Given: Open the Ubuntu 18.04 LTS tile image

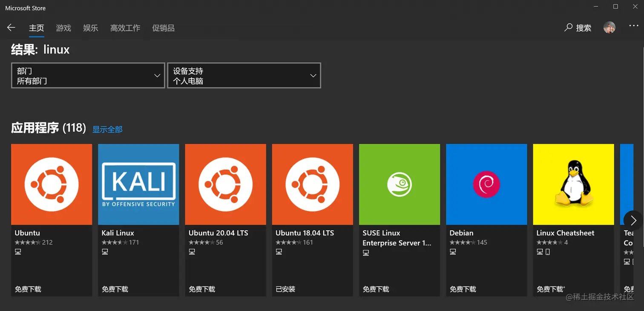Looking at the screenshot, I should [312, 184].
